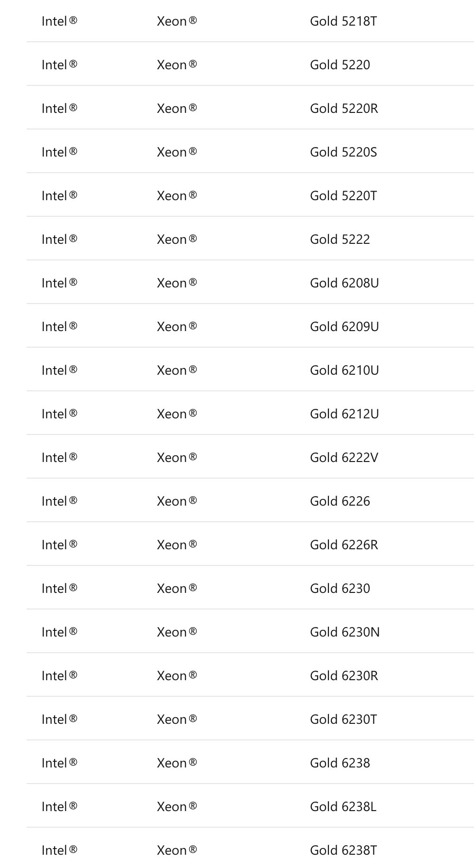
Task: Click the Gold 6238 row
Action: tap(340, 763)
